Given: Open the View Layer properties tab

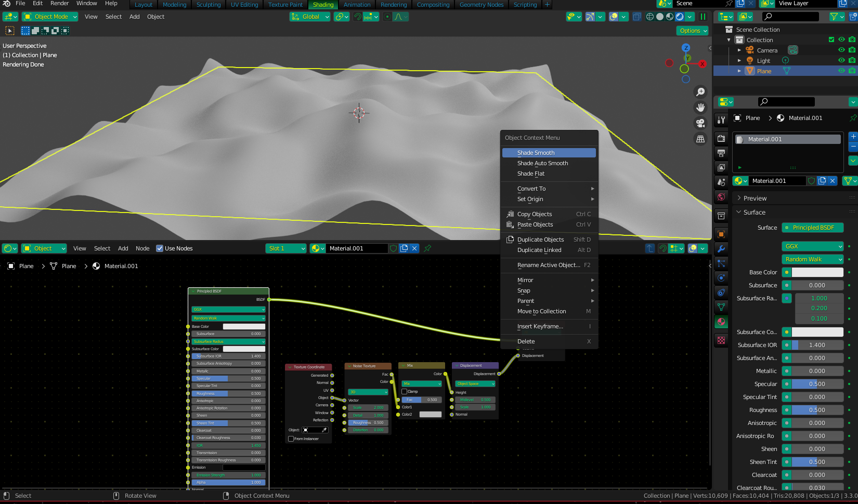Looking at the screenshot, I should (x=721, y=167).
